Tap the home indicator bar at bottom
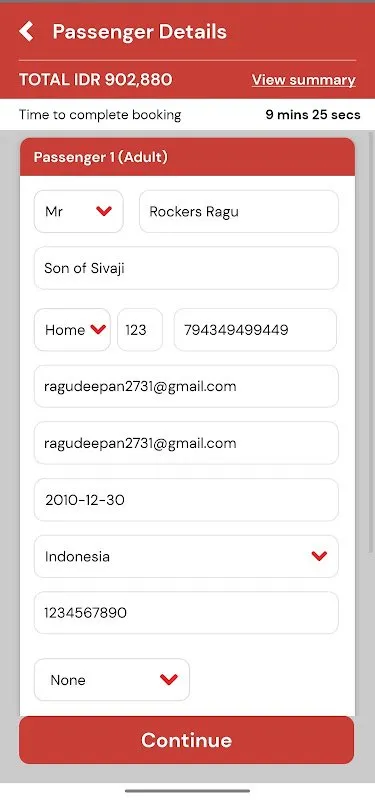375x800 pixels. point(187,791)
